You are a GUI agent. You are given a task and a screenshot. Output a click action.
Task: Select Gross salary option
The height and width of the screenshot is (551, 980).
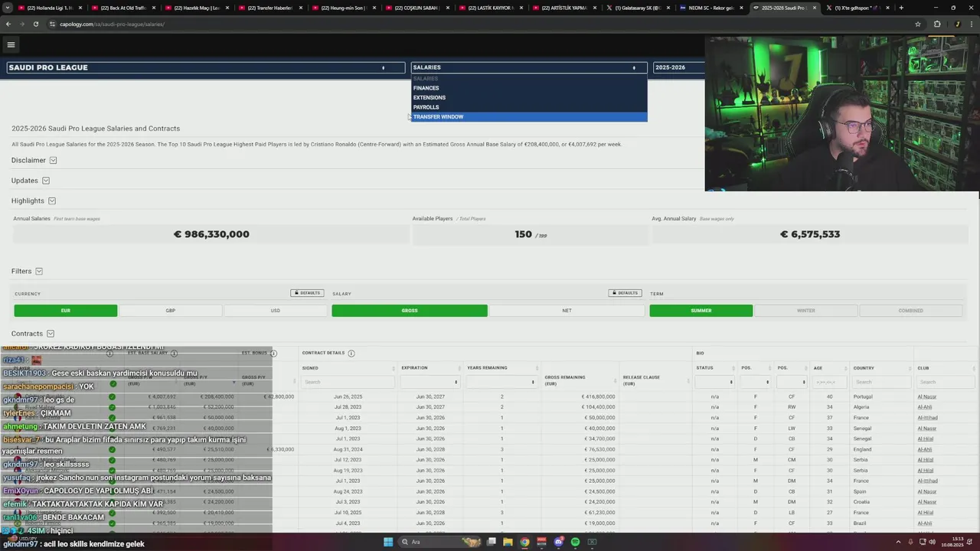410,311
